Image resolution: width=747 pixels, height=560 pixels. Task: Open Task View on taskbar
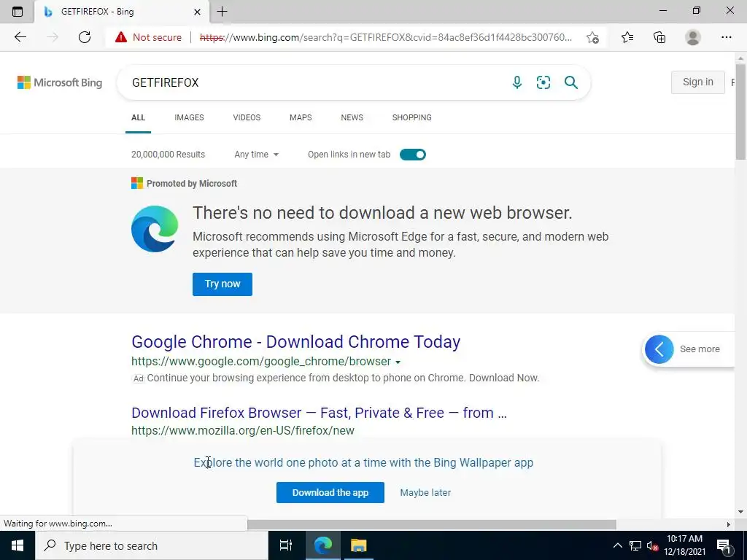click(x=285, y=545)
